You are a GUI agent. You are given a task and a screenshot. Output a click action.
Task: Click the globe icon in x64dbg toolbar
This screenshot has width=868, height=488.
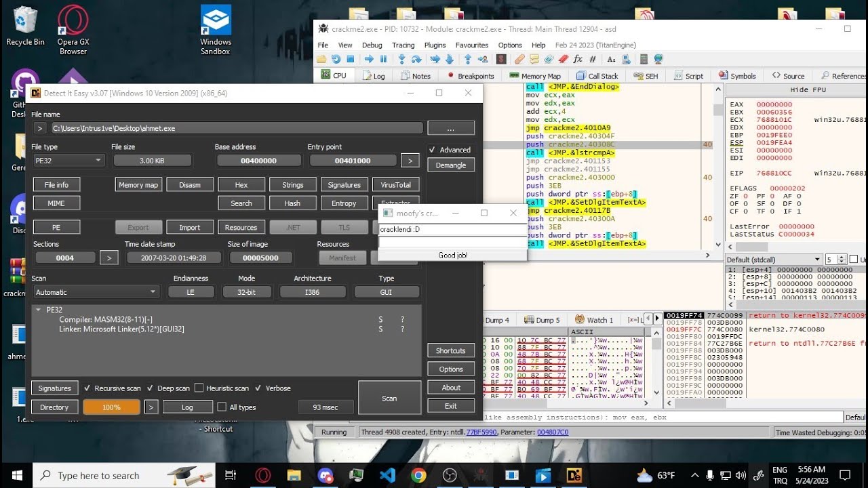point(658,59)
